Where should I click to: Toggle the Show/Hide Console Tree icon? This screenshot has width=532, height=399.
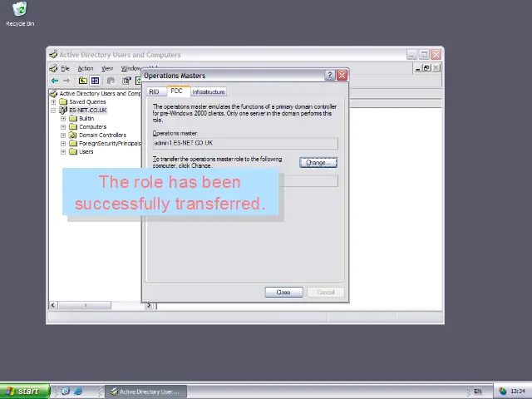[95, 81]
